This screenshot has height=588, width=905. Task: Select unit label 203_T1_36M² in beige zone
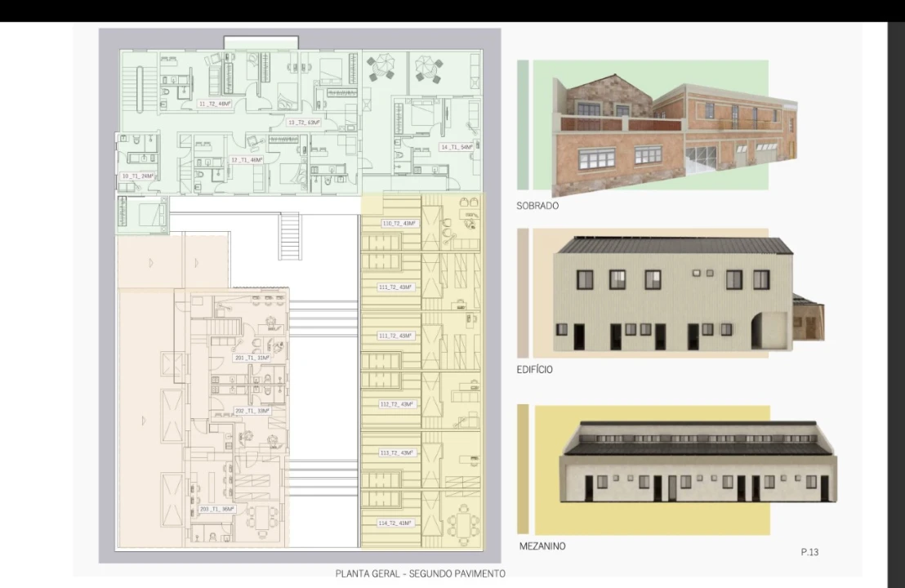pyautogui.click(x=216, y=510)
